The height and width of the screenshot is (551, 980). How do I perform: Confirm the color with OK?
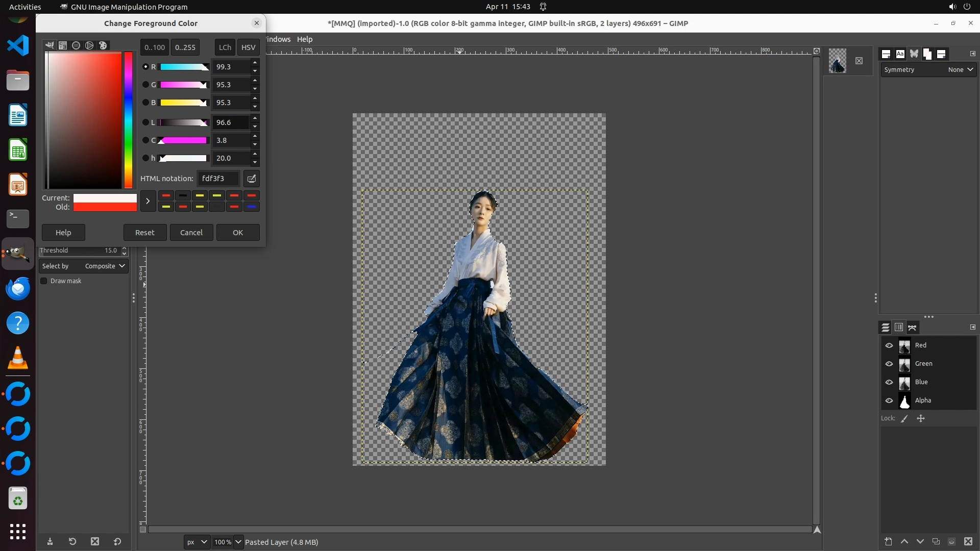(238, 232)
